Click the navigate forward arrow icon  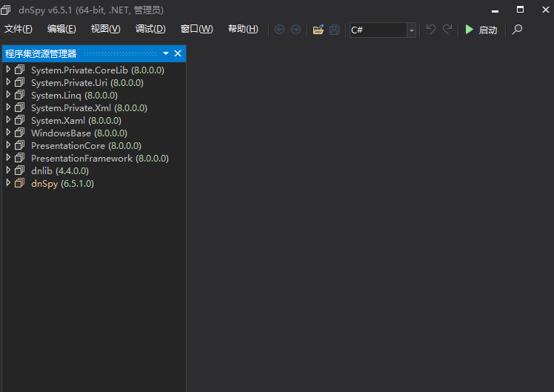coord(296,30)
